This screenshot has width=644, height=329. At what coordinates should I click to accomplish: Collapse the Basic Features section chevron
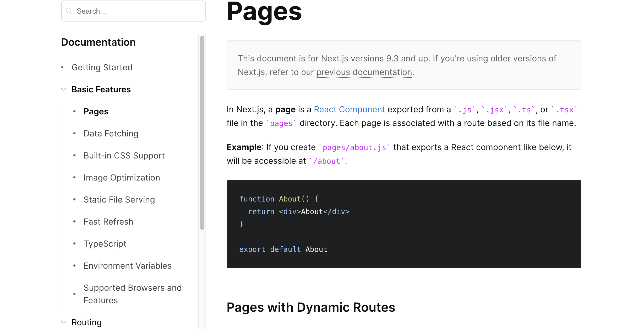(63, 89)
